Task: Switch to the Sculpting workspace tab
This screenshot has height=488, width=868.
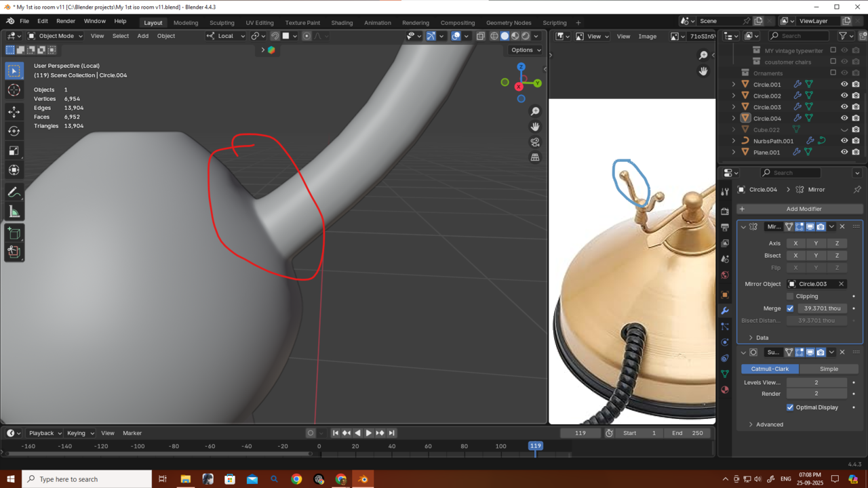Action: tap(222, 22)
